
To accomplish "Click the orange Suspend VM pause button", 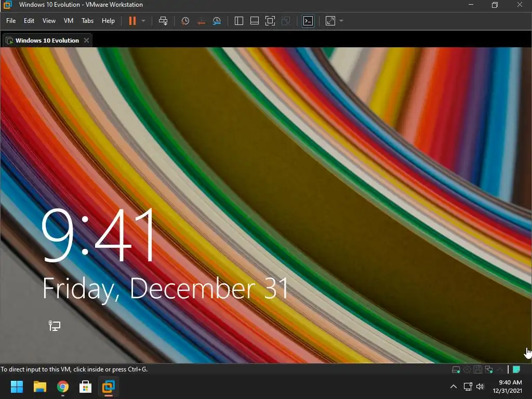I will (132, 21).
